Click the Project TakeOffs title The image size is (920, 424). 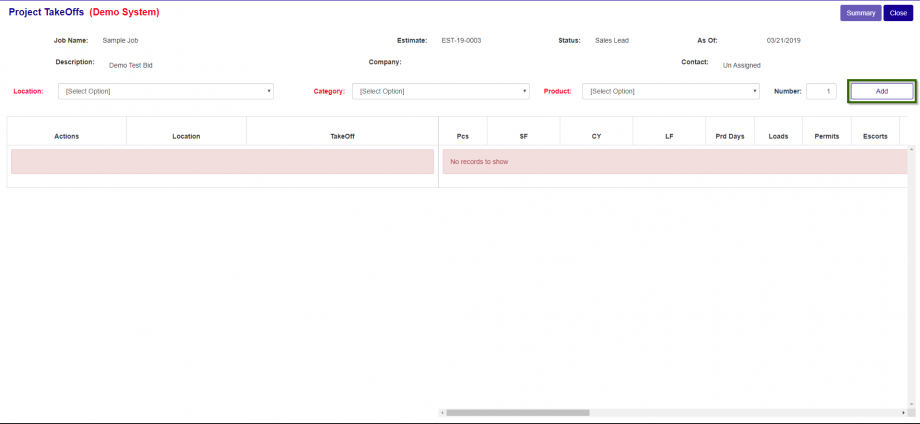click(x=46, y=12)
